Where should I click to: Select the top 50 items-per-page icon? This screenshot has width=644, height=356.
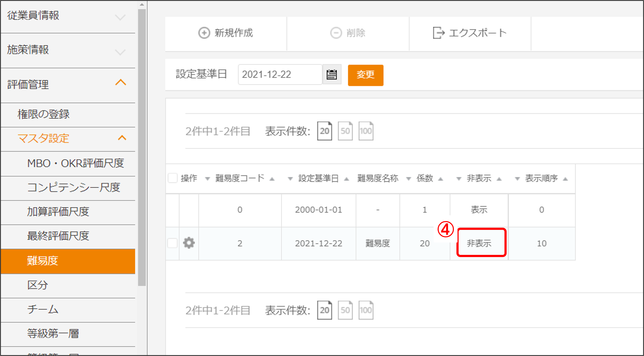[x=345, y=131]
